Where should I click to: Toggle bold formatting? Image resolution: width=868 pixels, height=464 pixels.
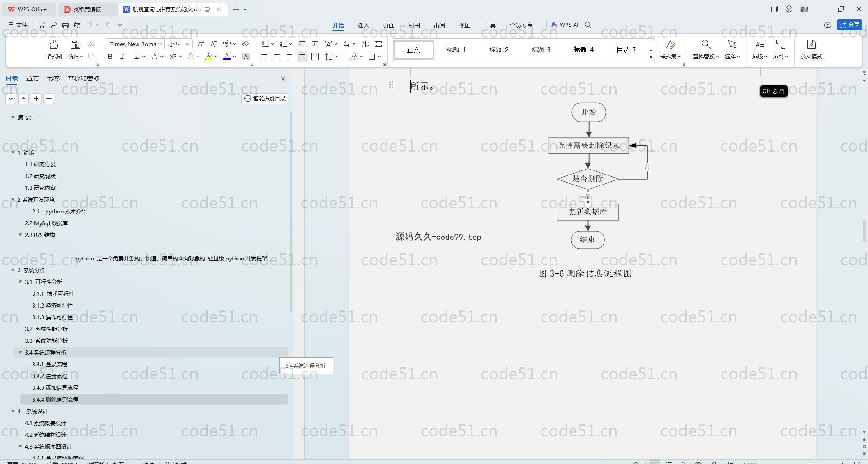[110, 57]
